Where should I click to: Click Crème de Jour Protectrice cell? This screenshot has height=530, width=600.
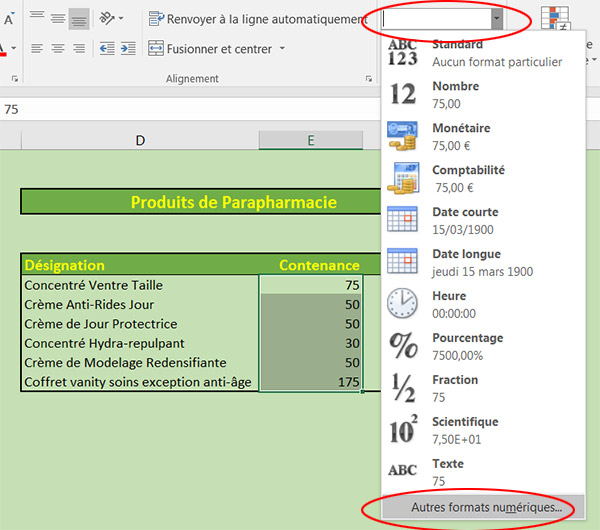coord(140,324)
